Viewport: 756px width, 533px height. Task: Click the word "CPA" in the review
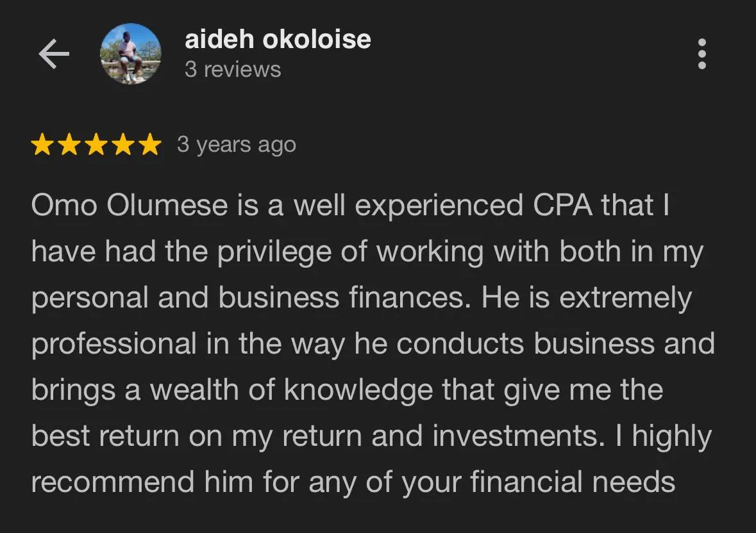coord(562,206)
